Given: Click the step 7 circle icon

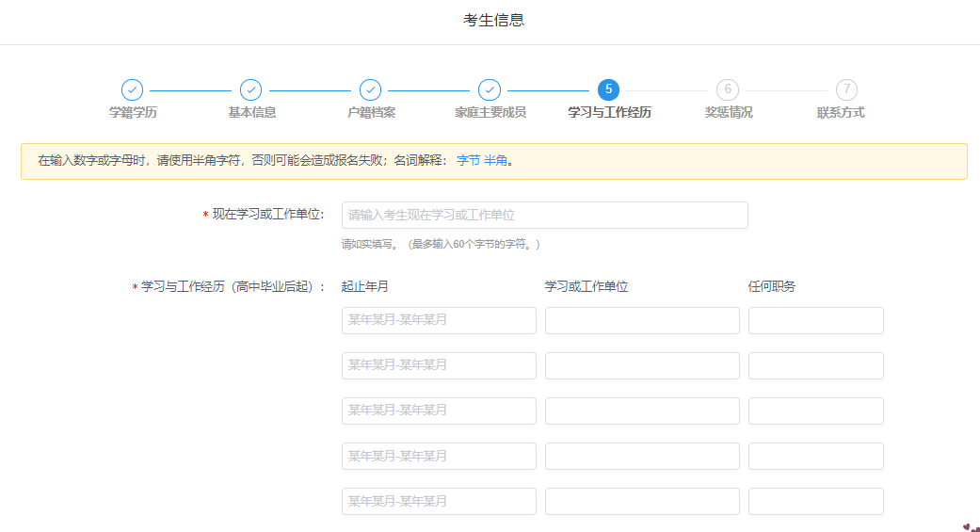Looking at the screenshot, I should tap(846, 89).
